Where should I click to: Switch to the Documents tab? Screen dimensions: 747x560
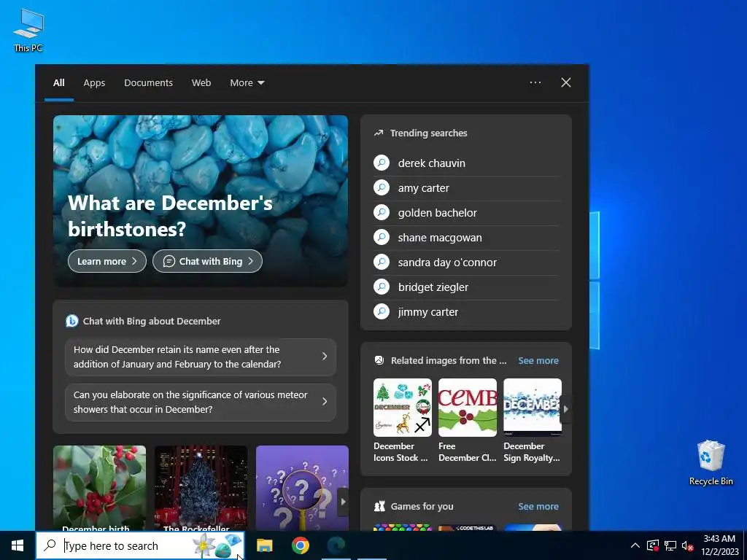[149, 83]
